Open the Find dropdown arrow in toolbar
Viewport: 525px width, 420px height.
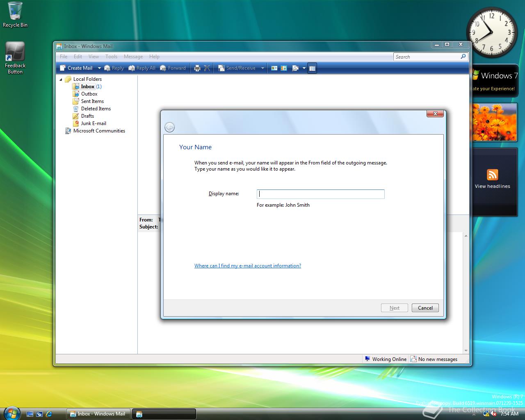coord(304,68)
